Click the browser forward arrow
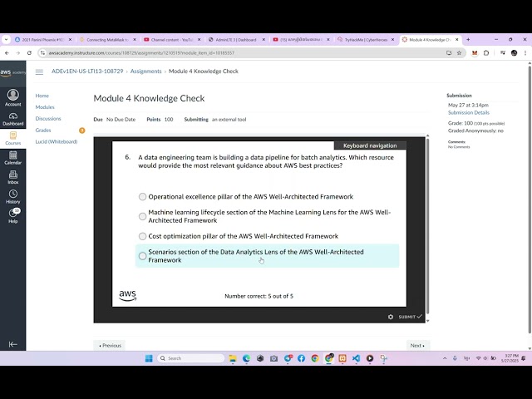Image resolution: width=532 pixels, height=399 pixels. 17,53
